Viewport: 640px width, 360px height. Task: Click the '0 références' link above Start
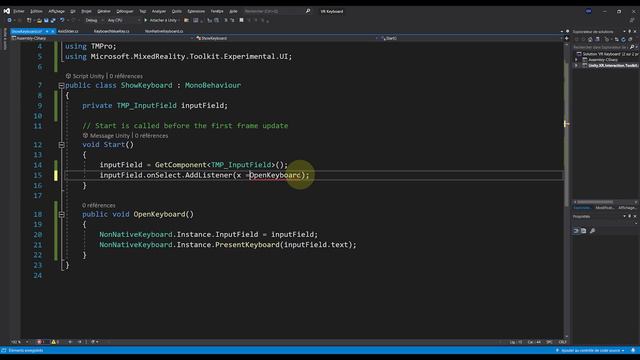coord(151,136)
